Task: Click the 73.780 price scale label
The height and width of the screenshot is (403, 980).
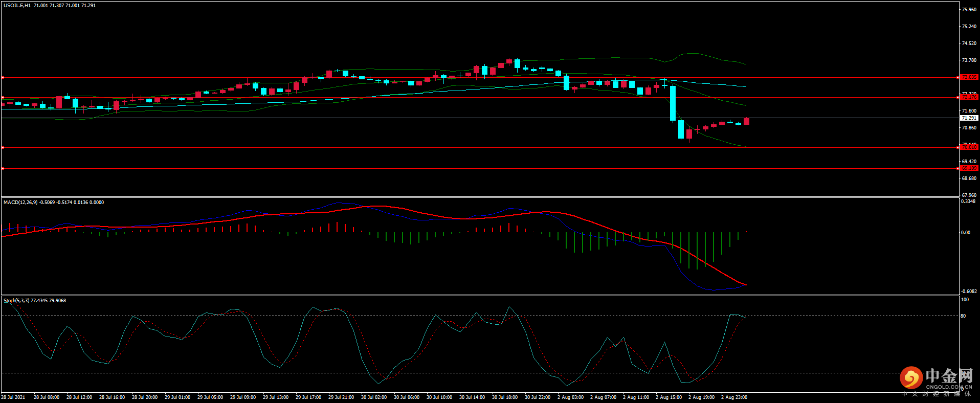Action: point(969,60)
